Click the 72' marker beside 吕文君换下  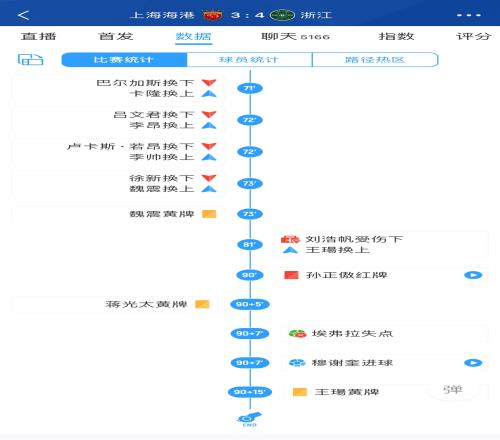pos(250,120)
